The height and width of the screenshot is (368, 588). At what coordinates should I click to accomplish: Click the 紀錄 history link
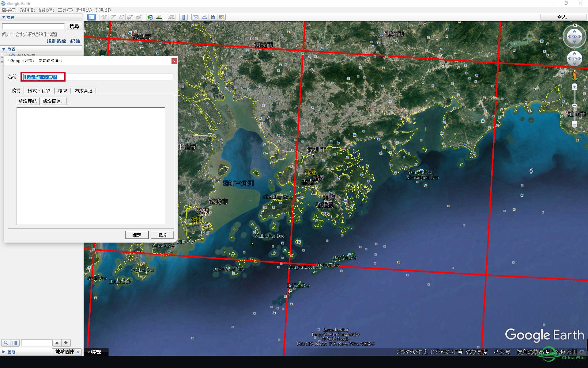pos(75,41)
